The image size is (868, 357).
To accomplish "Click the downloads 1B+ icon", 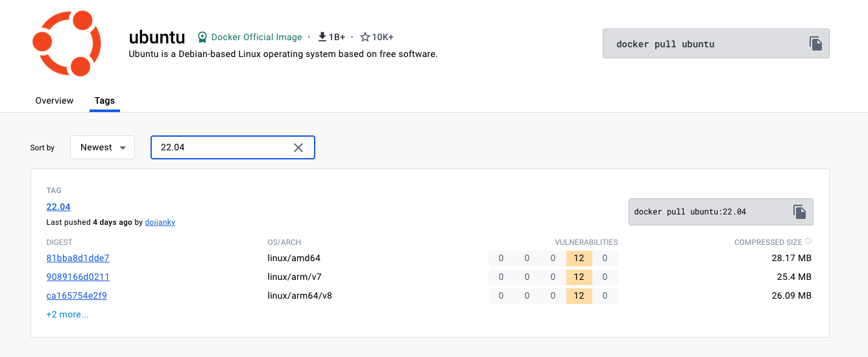I will (322, 37).
